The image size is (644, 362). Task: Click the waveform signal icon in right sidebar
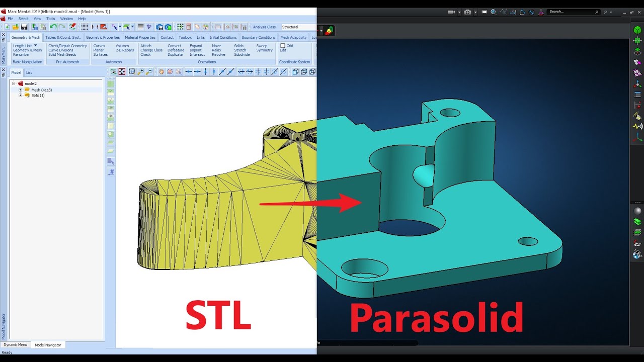click(x=637, y=126)
